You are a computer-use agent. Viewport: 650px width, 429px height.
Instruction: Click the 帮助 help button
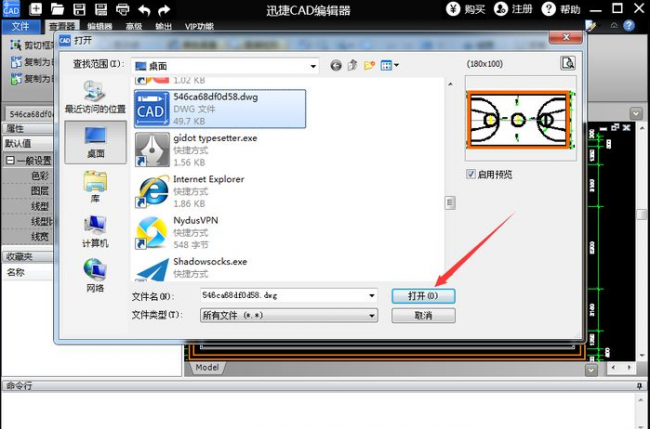561,9
